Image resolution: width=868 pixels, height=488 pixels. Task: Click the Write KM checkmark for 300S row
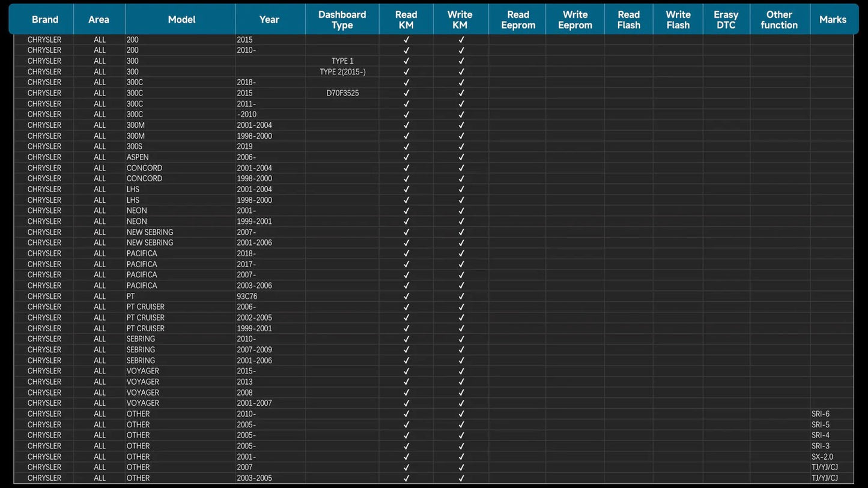[x=461, y=146]
